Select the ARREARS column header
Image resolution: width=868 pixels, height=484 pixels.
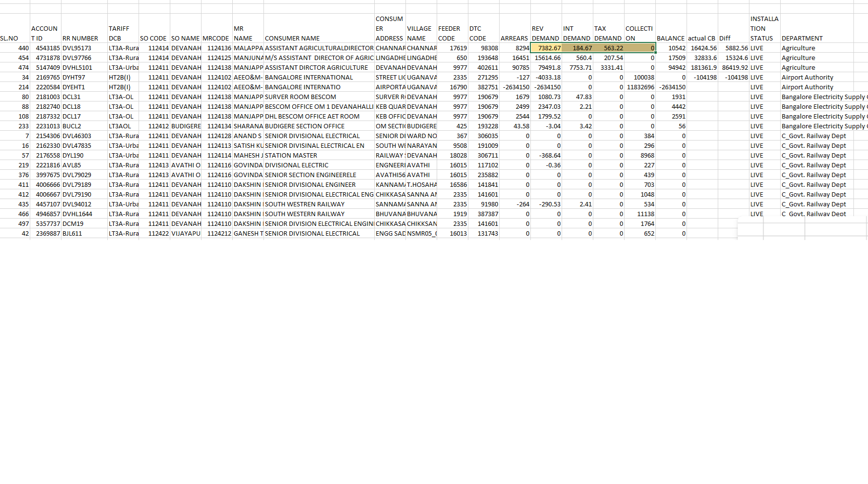(515, 28)
